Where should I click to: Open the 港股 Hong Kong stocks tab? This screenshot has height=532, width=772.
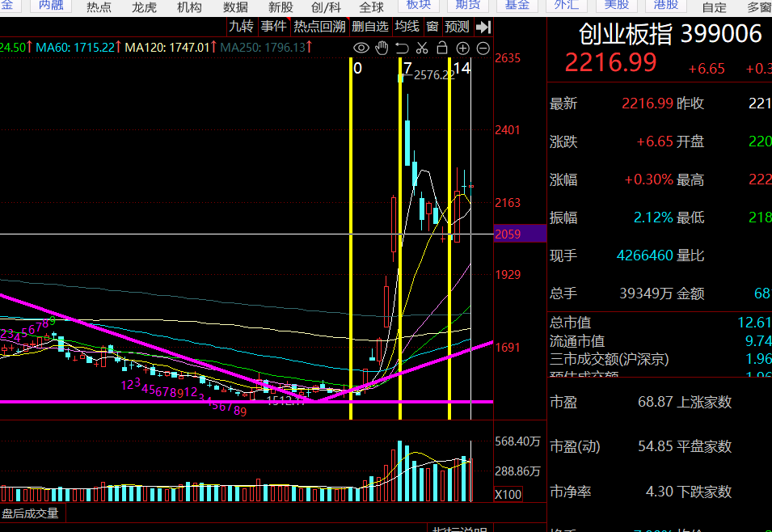665,6
